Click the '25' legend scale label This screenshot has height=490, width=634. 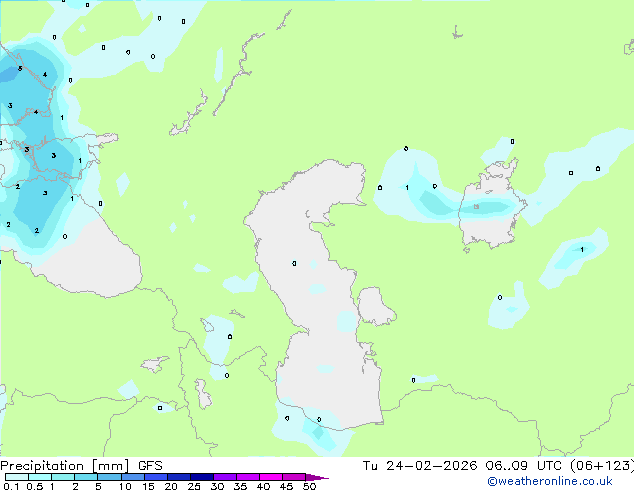[x=194, y=486]
